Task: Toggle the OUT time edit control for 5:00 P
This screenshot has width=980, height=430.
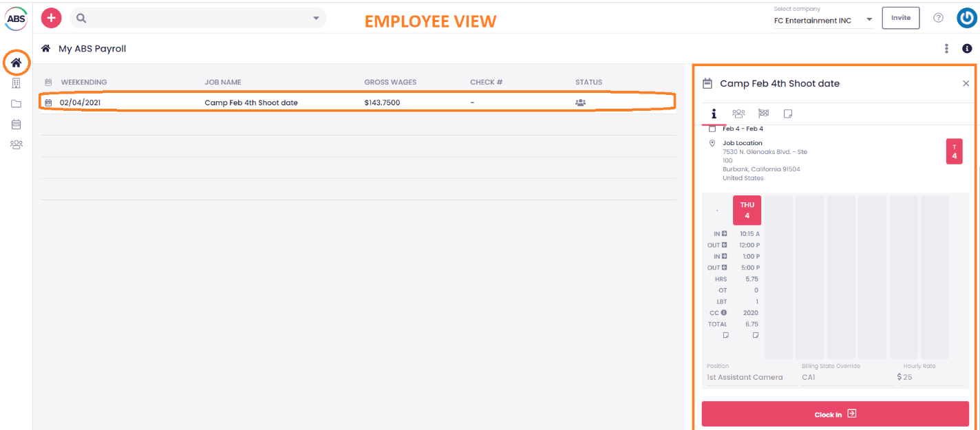Action: pos(723,267)
